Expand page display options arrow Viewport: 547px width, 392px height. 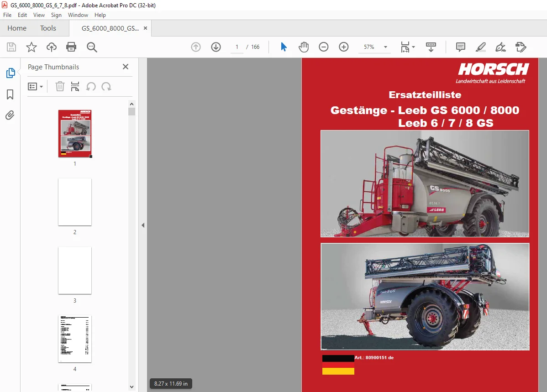pos(413,47)
